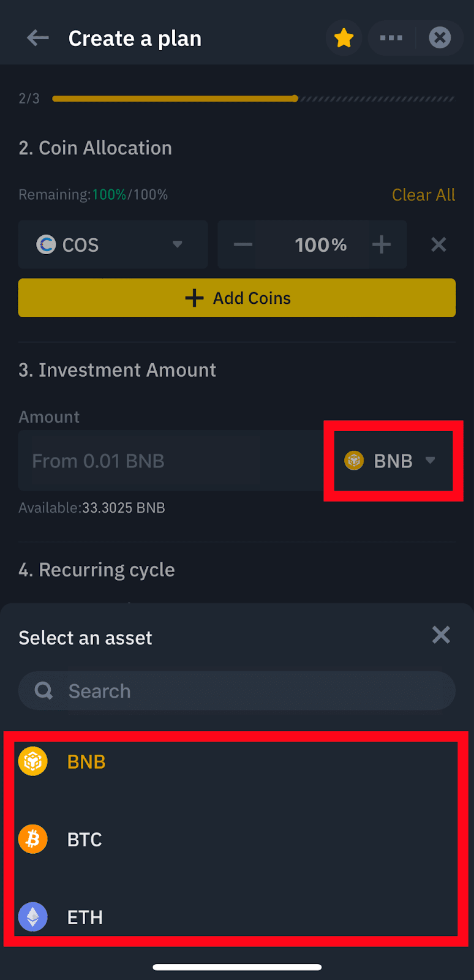Open the three-dots more options menu
Screen dimensions: 474x980
point(391,38)
